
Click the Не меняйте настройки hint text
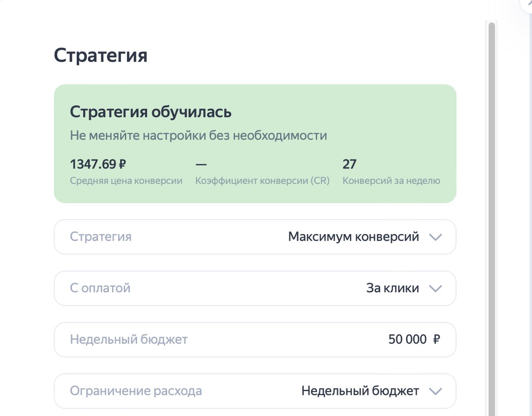[198, 136]
